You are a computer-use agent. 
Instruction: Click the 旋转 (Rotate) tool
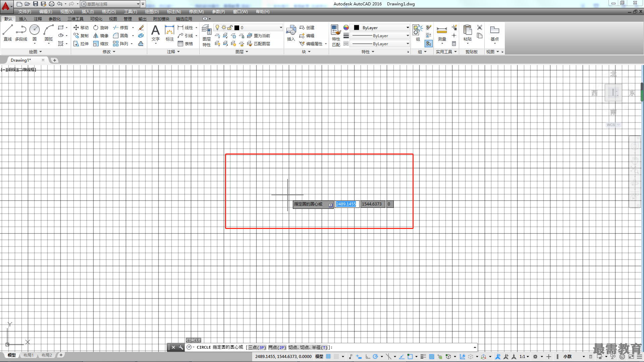101,27
